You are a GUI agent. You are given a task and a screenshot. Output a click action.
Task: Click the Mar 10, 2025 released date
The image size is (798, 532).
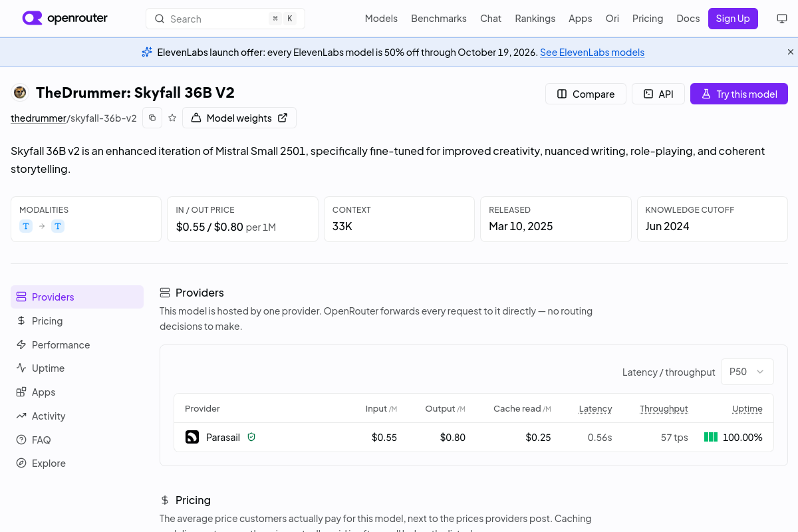coord(521,226)
